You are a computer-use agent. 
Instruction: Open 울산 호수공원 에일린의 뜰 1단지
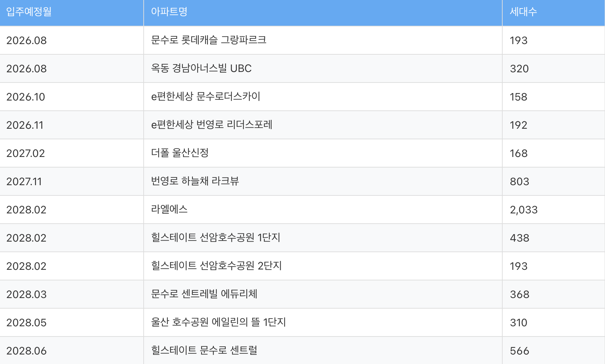click(x=218, y=322)
